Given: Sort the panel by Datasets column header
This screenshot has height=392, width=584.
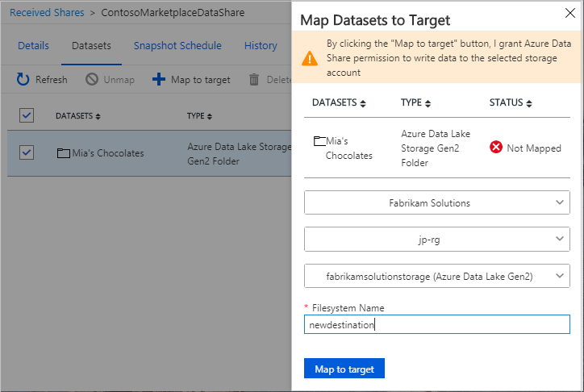Looking at the screenshot, I should coord(339,103).
